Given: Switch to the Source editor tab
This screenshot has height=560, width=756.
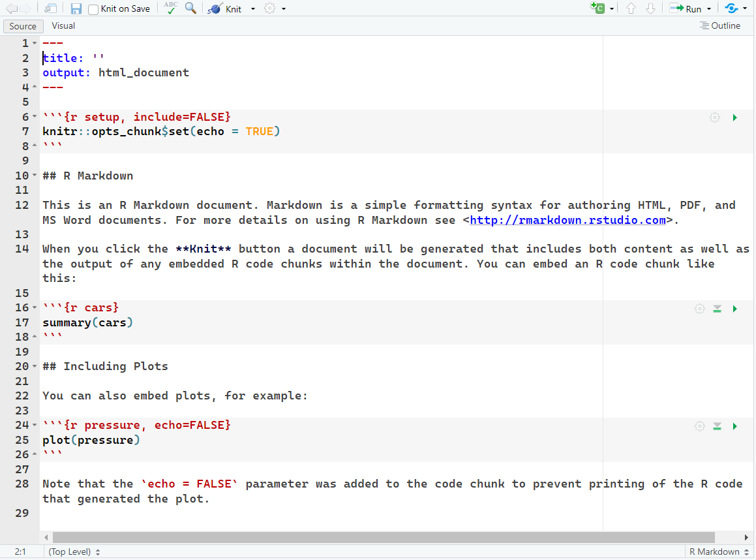Looking at the screenshot, I should [23, 26].
